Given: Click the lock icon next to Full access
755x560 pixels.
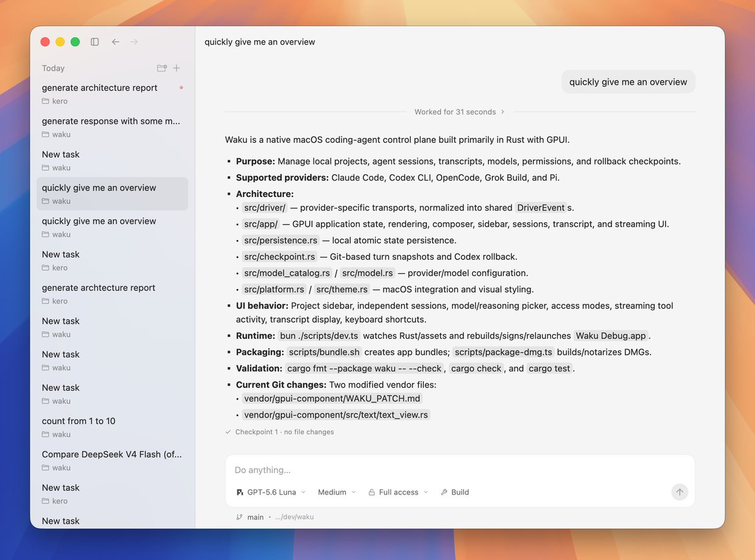Looking at the screenshot, I should click(x=372, y=492).
